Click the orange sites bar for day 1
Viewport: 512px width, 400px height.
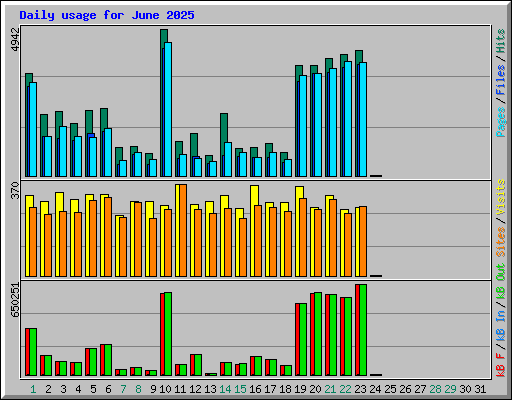point(33,242)
